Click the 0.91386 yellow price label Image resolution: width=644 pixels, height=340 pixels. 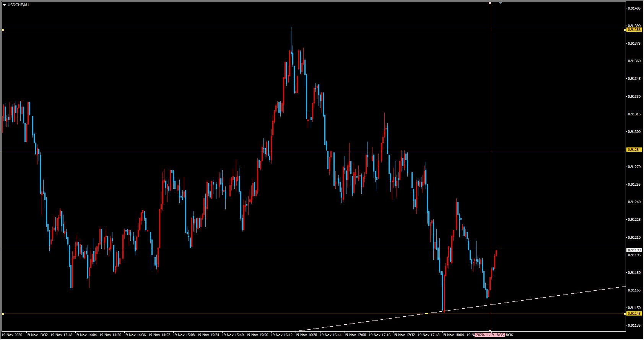tap(634, 29)
